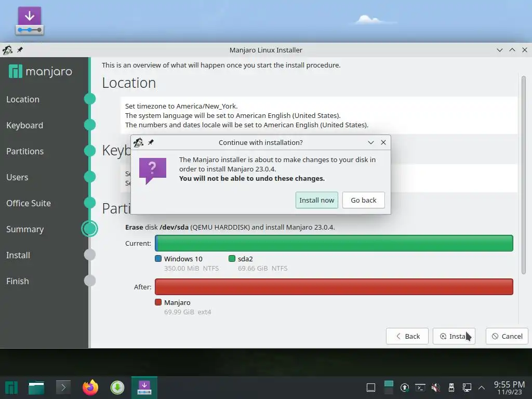Launch Firefox from the taskbar
The width and height of the screenshot is (532, 399).
coord(90,387)
